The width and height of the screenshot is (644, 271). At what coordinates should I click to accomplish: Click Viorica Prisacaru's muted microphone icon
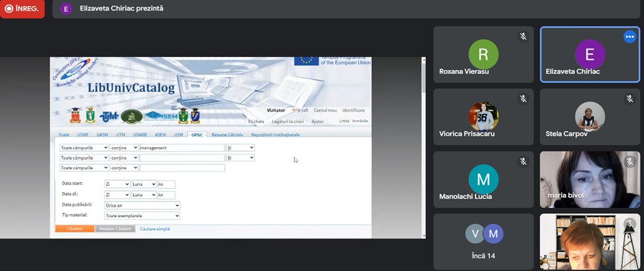pos(523,99)
